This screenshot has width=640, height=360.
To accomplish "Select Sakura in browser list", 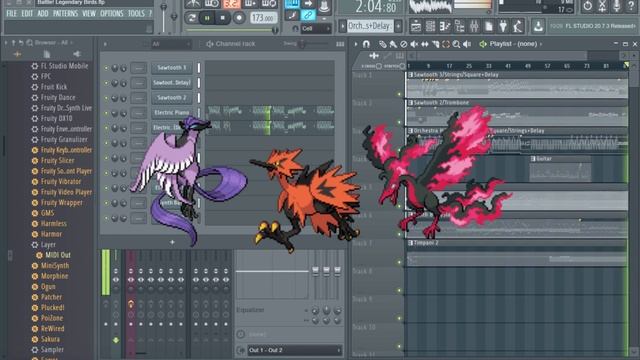I will (x=50, y=339).
